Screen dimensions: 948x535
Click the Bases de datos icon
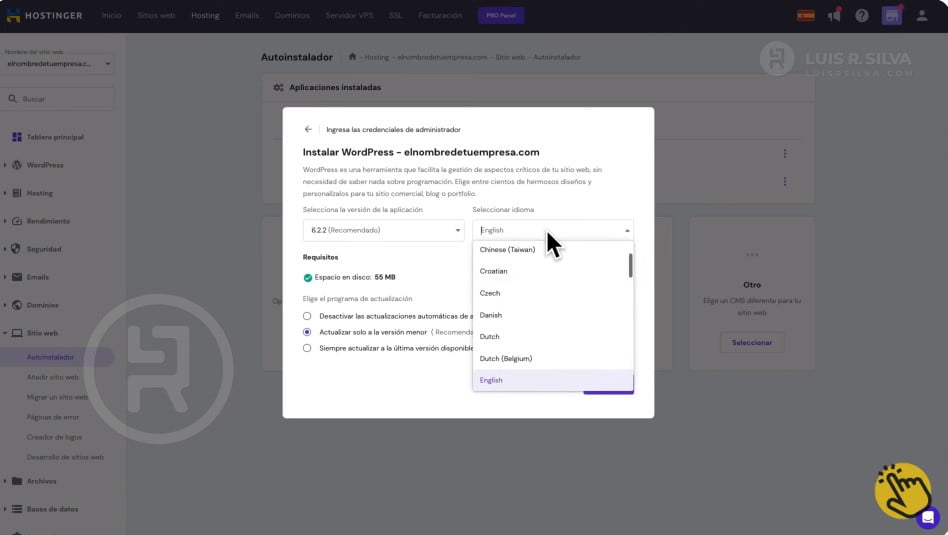[17, 509]
